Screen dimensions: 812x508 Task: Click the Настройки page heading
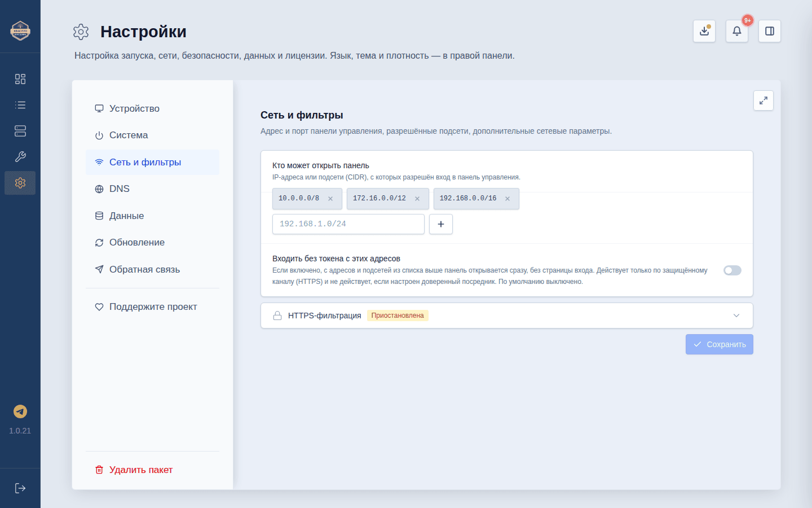[143, 32]
